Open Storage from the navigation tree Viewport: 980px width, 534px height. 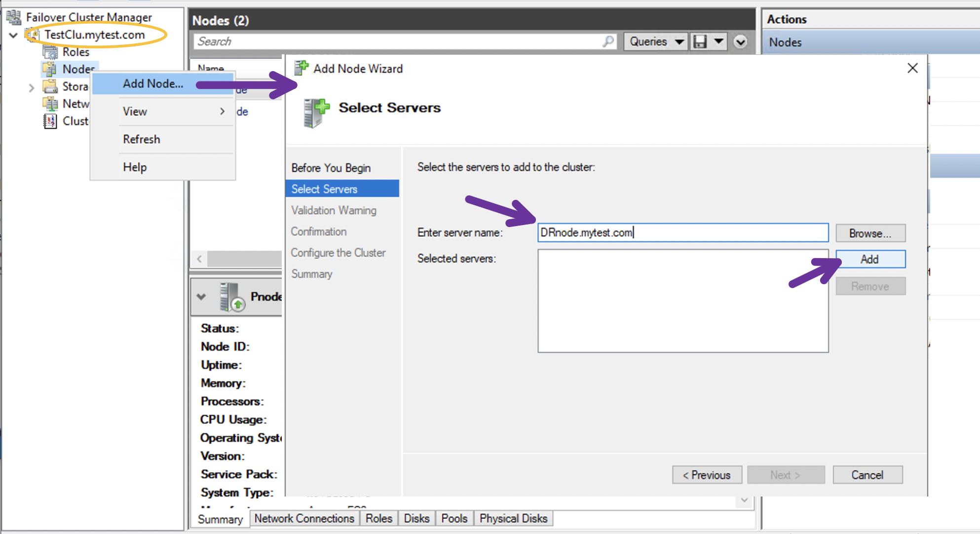pyautogui.click(x=51, y=86)
